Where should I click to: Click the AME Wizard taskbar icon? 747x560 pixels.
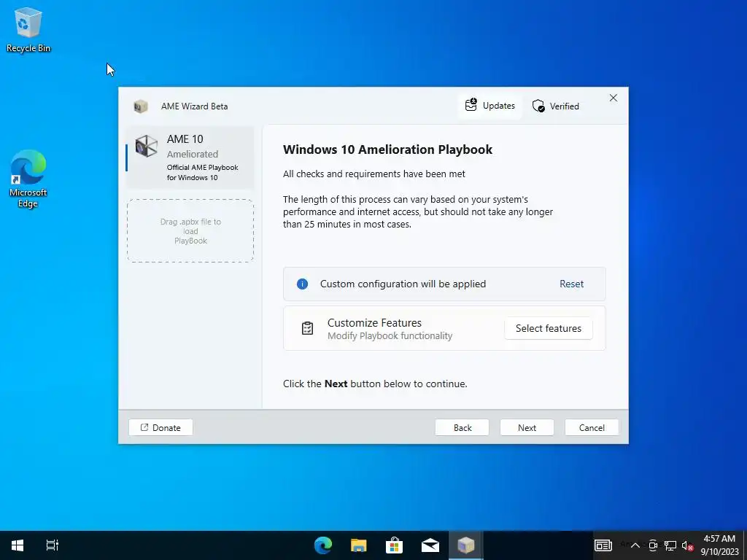[x=466, y=545]
